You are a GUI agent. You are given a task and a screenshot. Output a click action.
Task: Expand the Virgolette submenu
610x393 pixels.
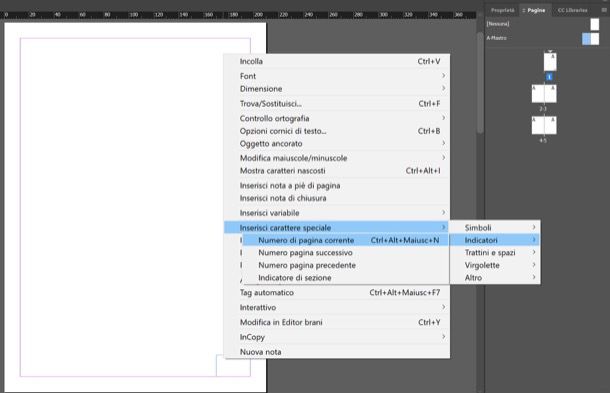coord(495,265)
